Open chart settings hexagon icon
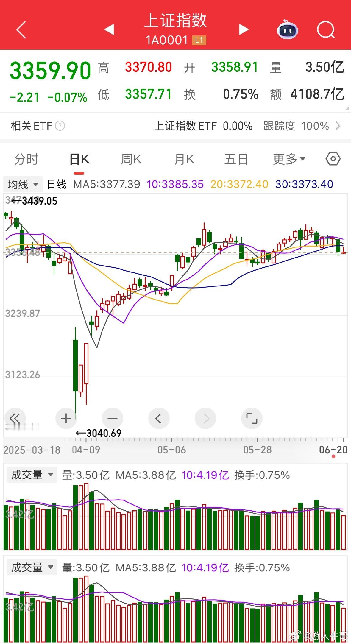The width and height of the screenshot is (351, 644). pos(333,159)
